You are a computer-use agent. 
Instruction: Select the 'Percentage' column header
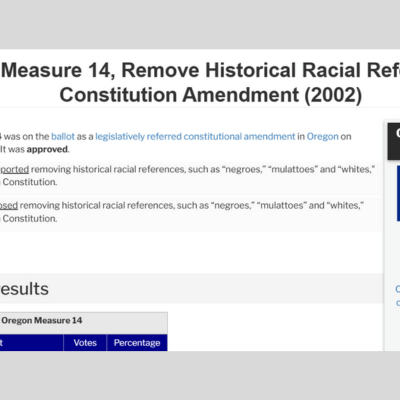[x=137, y=343]
